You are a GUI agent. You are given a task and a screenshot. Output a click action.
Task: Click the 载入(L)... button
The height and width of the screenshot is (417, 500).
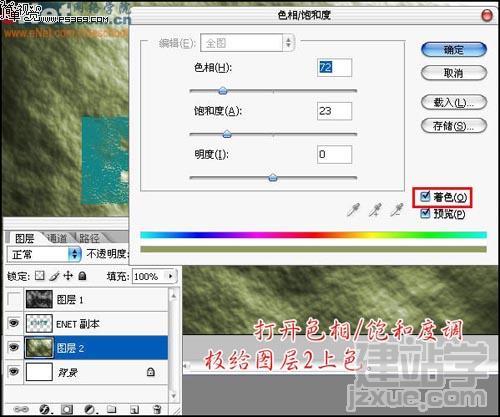tap(454, 102)
